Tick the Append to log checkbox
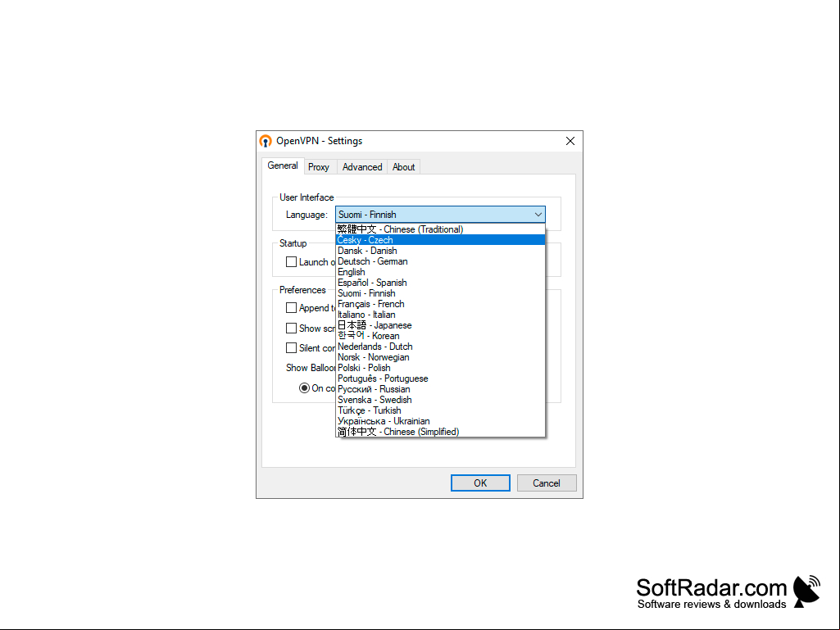 click(x=292, y=308)
